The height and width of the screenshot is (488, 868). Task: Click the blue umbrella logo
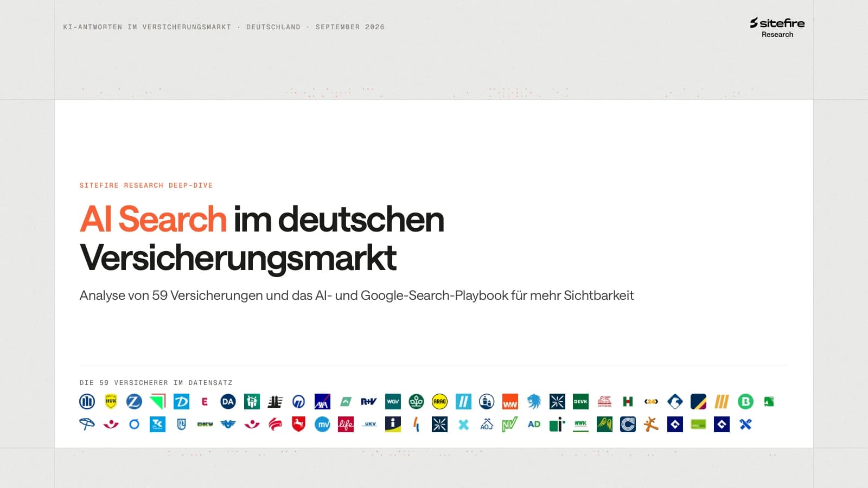tap(87, 424)
